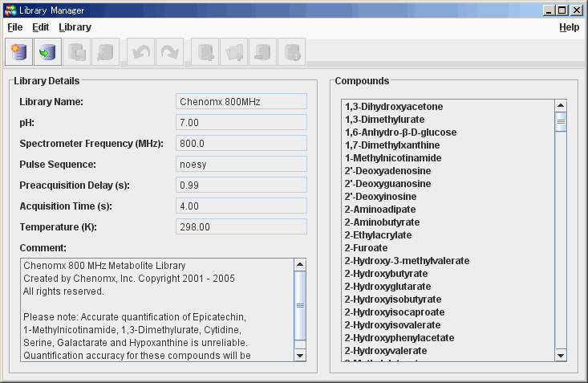Image resolution: width=588 pixels, height=383 pixels.
Task: Select 2-Hydroxybutyrate compound
Action: coord(448,273)
